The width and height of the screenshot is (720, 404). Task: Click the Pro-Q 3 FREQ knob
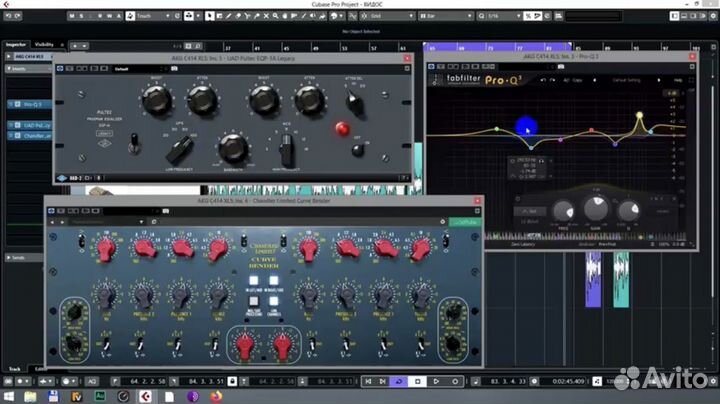click(562, 210)
